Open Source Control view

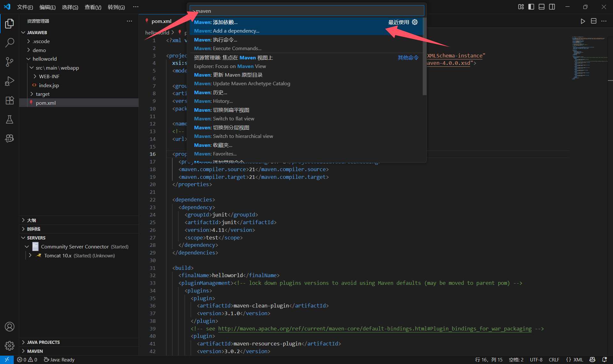coord(10,62)
